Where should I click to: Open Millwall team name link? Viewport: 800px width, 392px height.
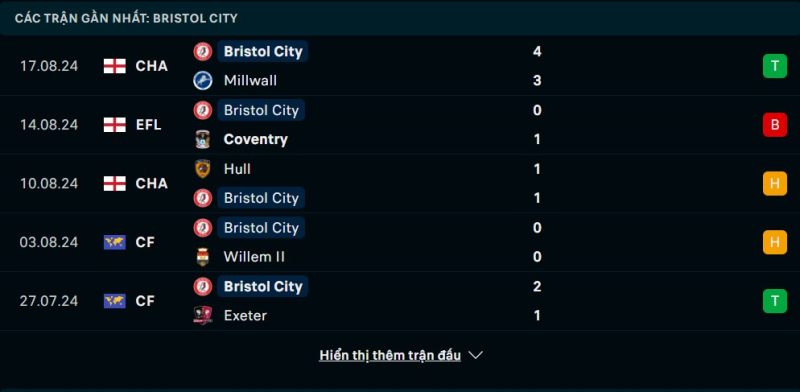point(250,81)
